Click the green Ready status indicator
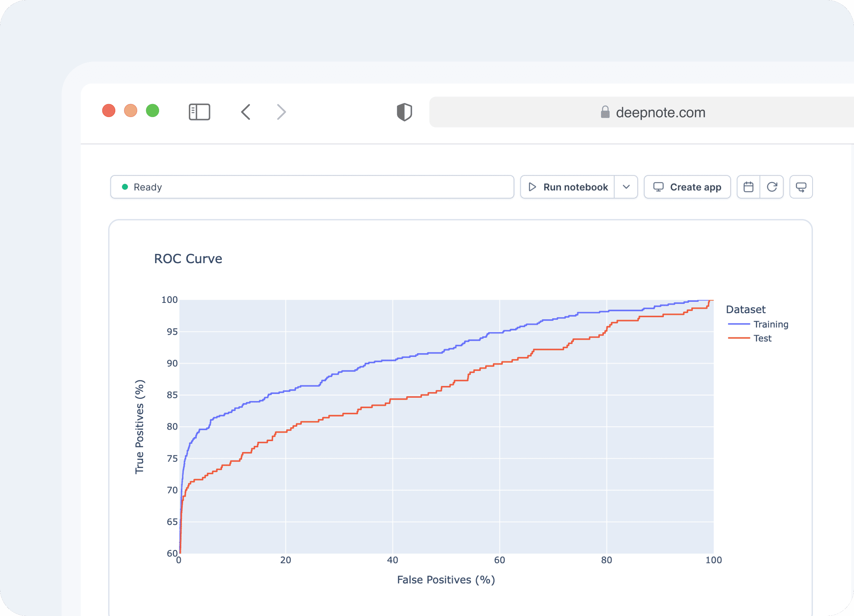The height and width of the screenshot is (616, 854). (125, 187)
